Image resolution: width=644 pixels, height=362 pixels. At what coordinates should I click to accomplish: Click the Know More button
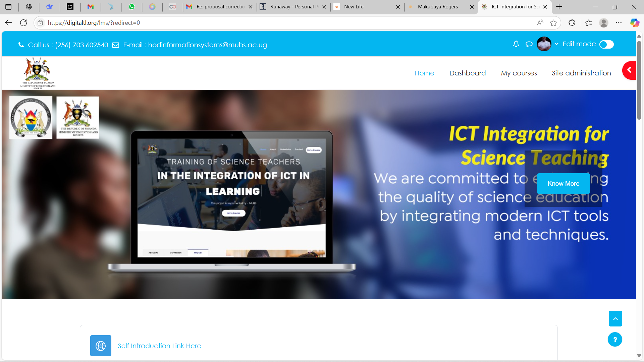[x=563, y=184]
